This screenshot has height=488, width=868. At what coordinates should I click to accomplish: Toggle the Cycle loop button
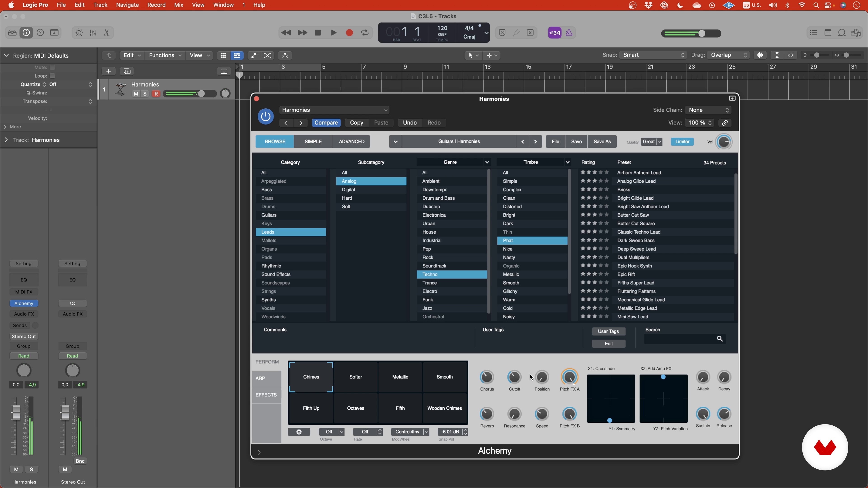[365, 33]
